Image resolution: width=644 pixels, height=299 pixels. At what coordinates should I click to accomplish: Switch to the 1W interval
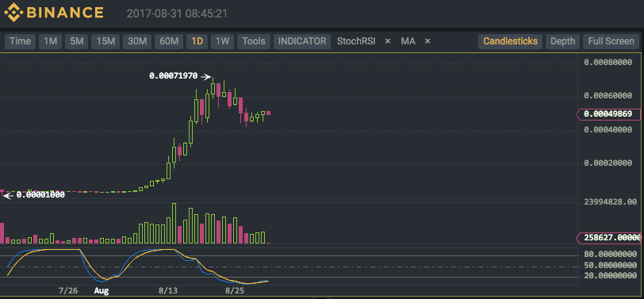click(x=223, y=41)
